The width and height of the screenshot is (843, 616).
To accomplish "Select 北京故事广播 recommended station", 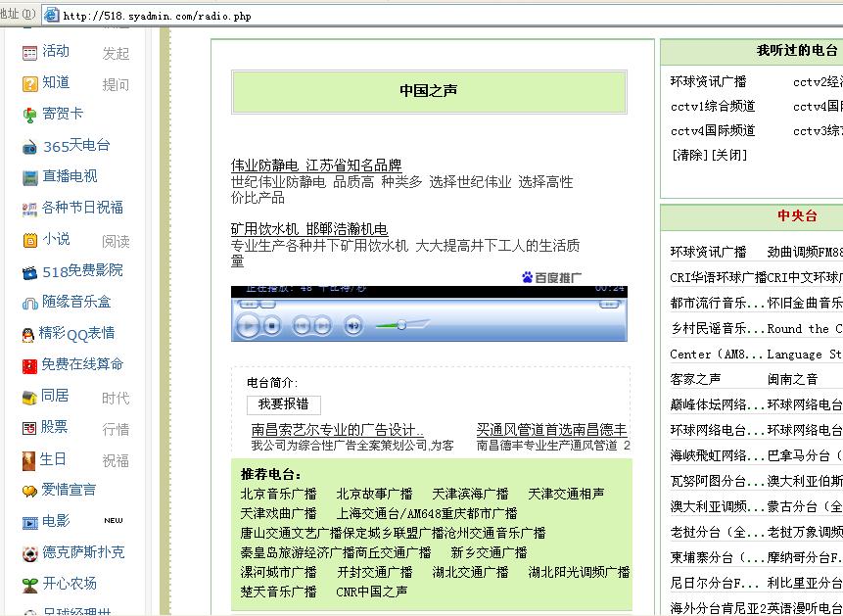I will click(374, 494).
